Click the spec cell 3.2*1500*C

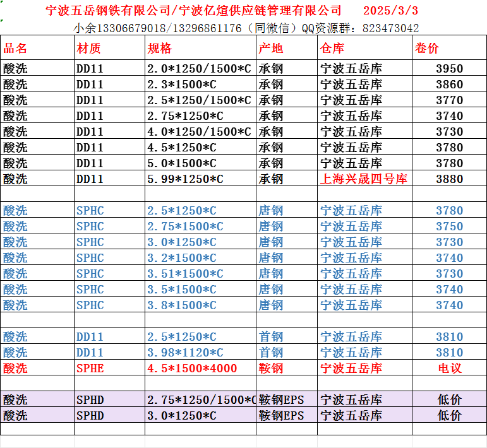coord(201,257)
